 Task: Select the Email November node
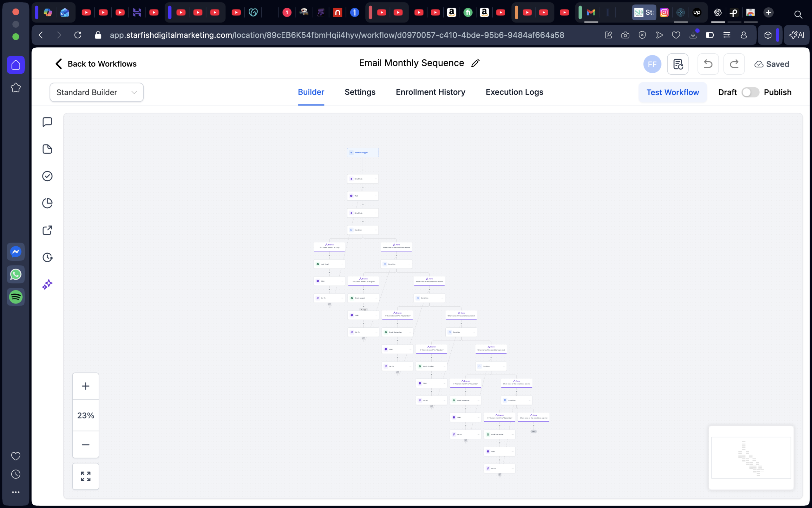(x=465, y=400)
